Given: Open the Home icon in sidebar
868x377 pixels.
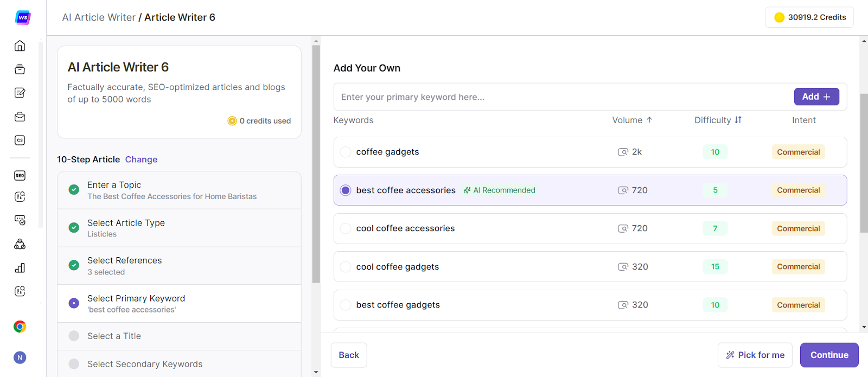Looking at the screenshot, I should tap(20, 46).
